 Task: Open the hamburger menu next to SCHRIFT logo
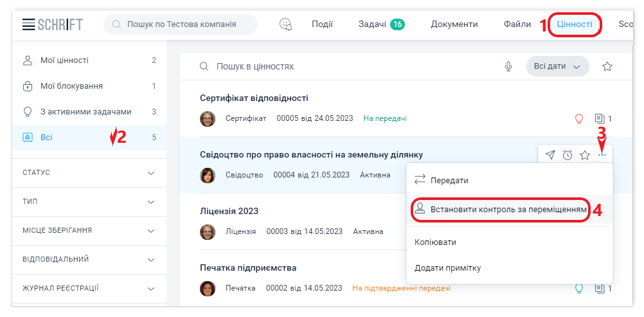[x=27, y=24]
